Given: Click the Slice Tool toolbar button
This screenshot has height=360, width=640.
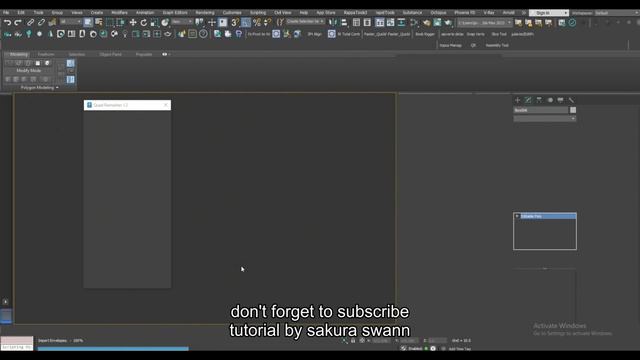Looking at the screenshot, I should [x=499, y=34].
